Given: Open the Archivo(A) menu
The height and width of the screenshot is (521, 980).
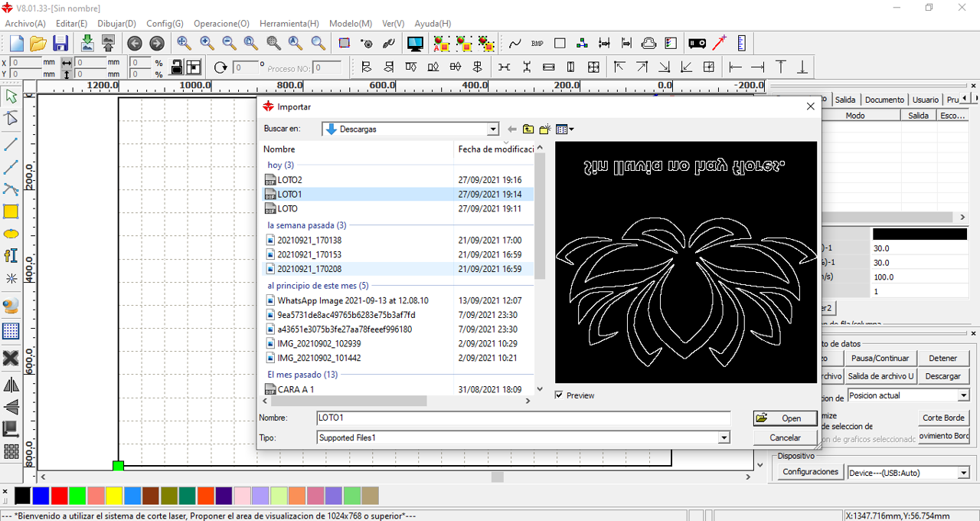Looking at the screenshot, I should pyautogui.click(x=25, y=24).
